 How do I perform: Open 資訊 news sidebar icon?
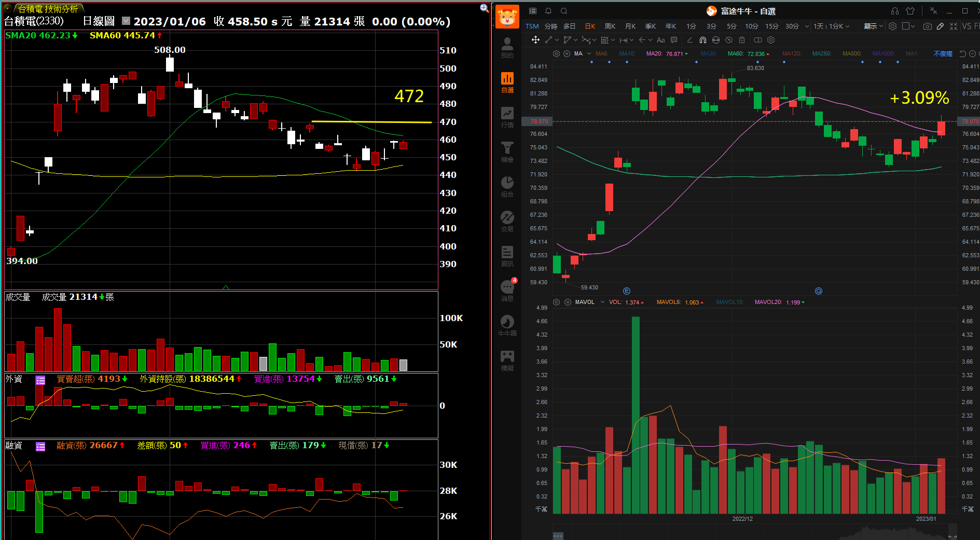(507, 256)
